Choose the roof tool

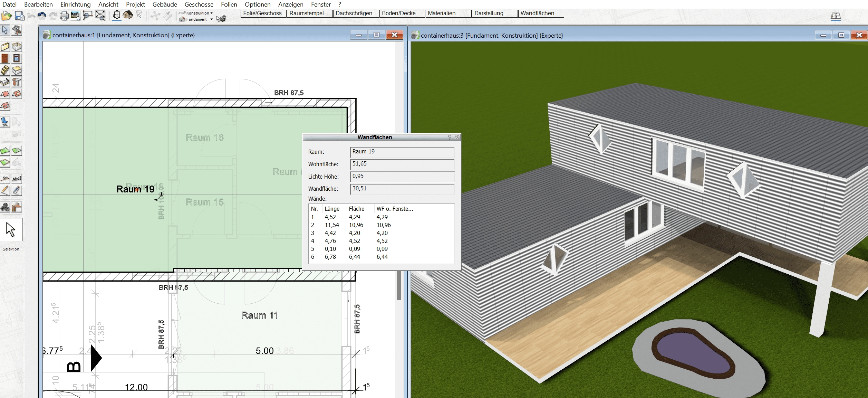coord(5,94)
